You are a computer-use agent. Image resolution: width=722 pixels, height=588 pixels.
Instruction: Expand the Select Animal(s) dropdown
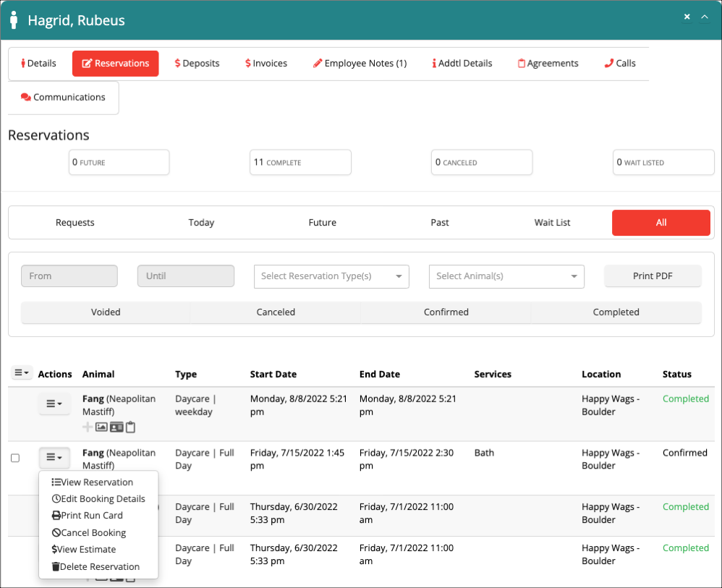506,276
